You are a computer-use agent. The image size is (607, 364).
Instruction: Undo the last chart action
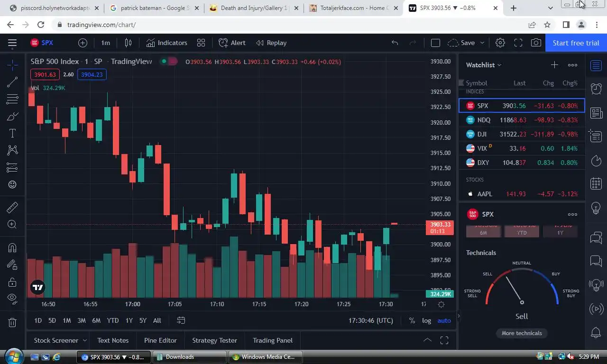pyautogui.click(x=395, y=43)
